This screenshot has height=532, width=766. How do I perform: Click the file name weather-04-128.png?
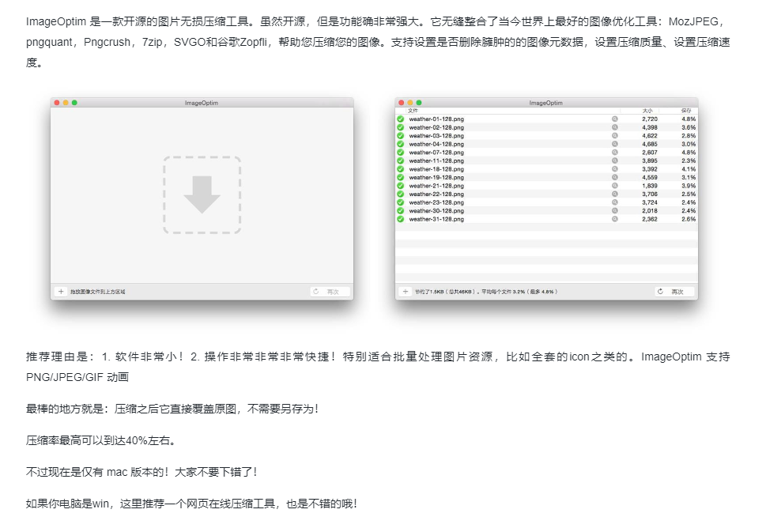436,144
